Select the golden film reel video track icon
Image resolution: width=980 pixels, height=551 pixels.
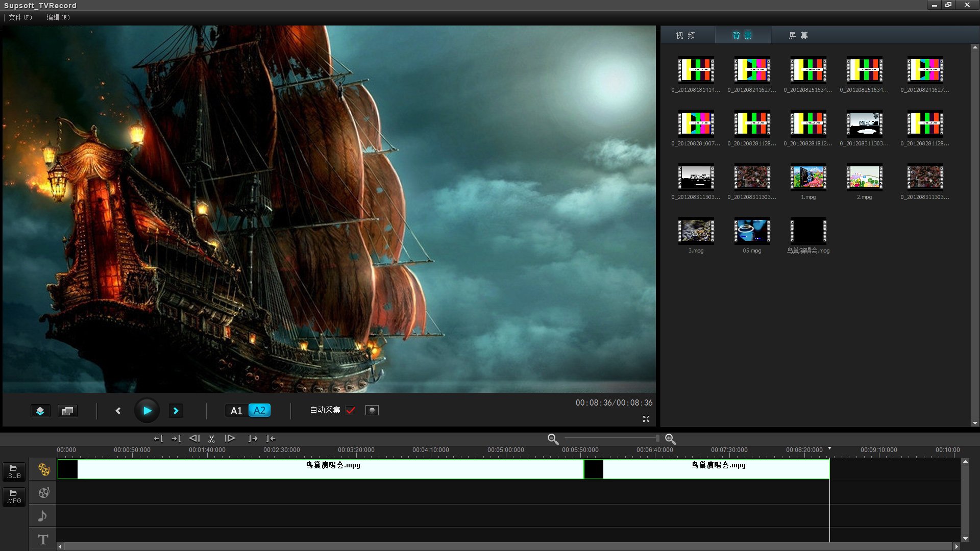coord(43,469)
